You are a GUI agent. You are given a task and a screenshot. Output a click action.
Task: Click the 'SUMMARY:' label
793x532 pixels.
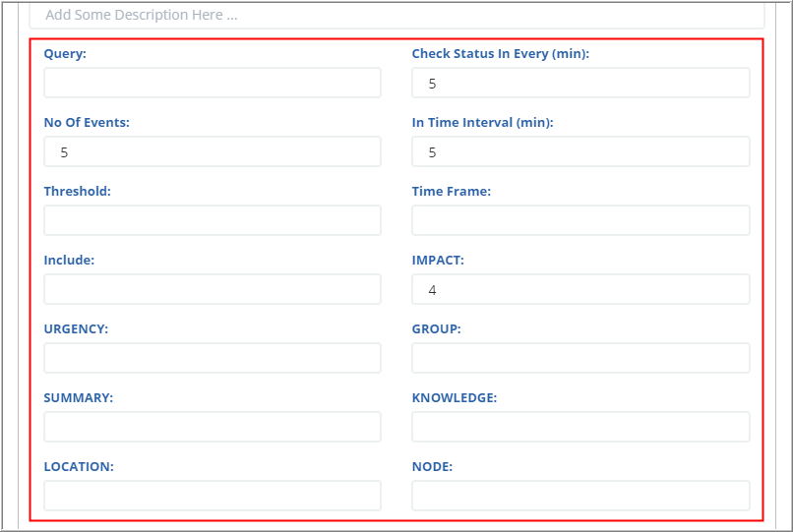click(79, 397)
